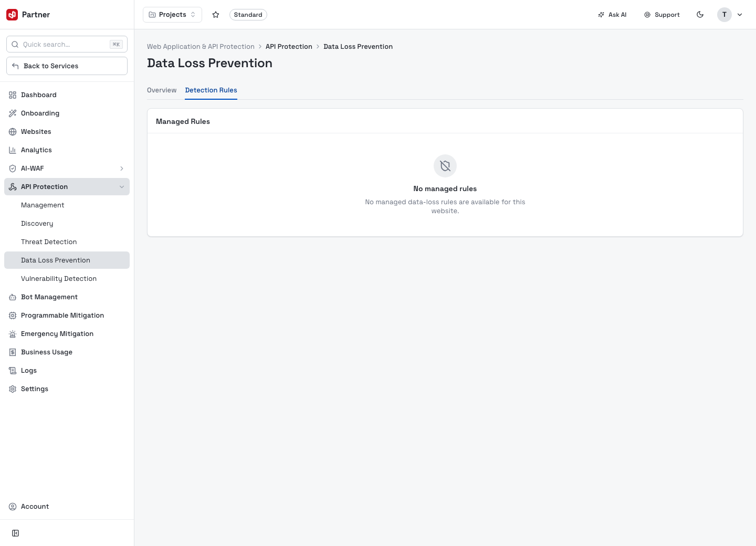Click the Logs scroll icon
The width and height of the screenshot is (756, 546).
tap(13, 371)
